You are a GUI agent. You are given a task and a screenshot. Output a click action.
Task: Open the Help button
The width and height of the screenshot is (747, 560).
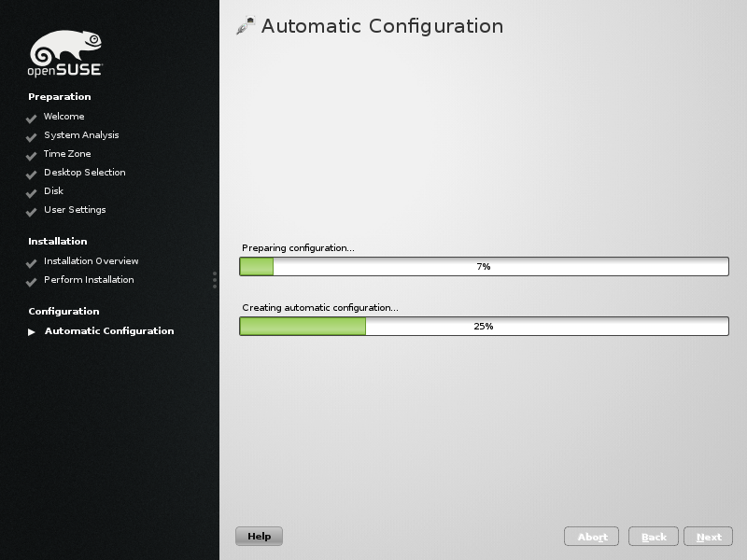259,537
